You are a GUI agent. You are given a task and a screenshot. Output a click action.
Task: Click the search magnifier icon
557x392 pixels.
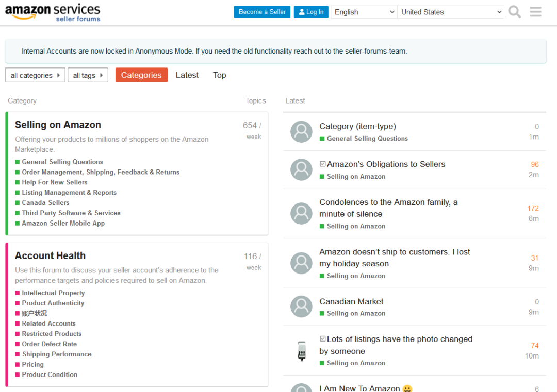pyautogui.click(x=514, y=12)
